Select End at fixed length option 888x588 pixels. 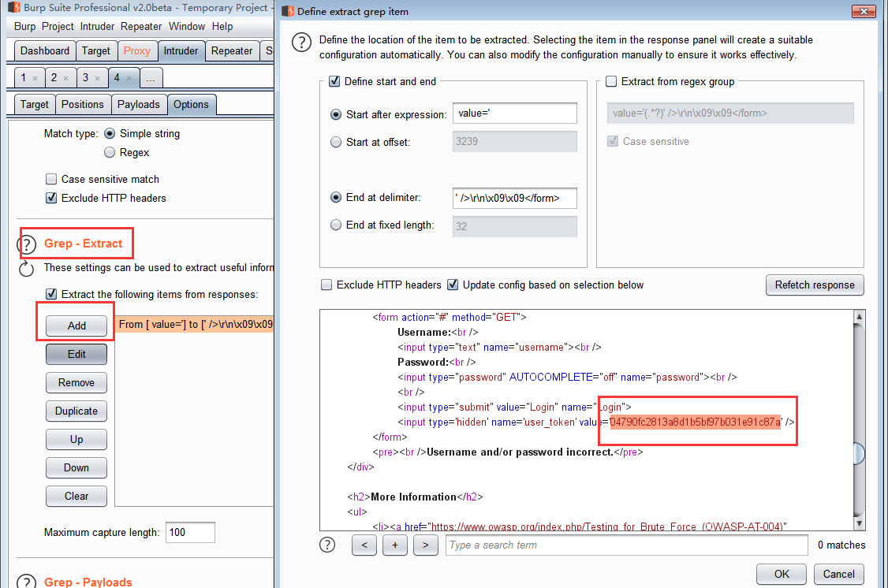pyautogui.click(x=336, y=225)
